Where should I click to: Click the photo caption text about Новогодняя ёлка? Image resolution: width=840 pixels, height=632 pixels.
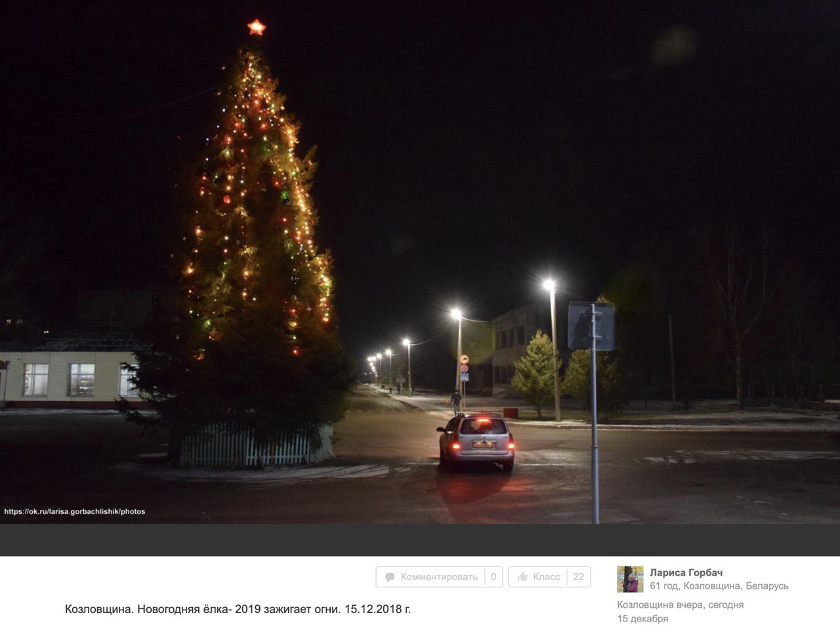pyautogui.click(x=238, y=609)
